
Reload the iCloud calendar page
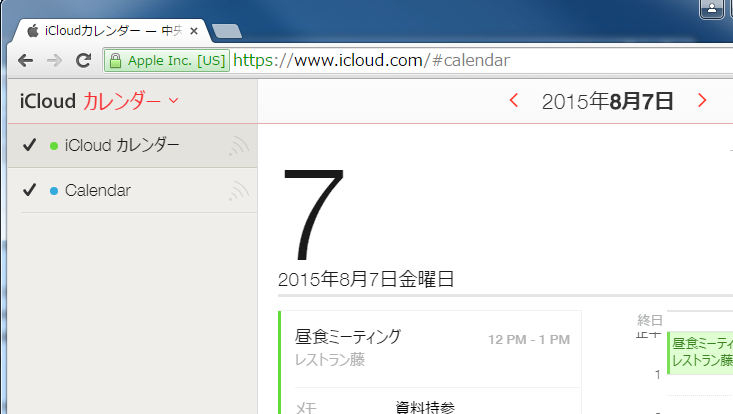coord(84,60)
